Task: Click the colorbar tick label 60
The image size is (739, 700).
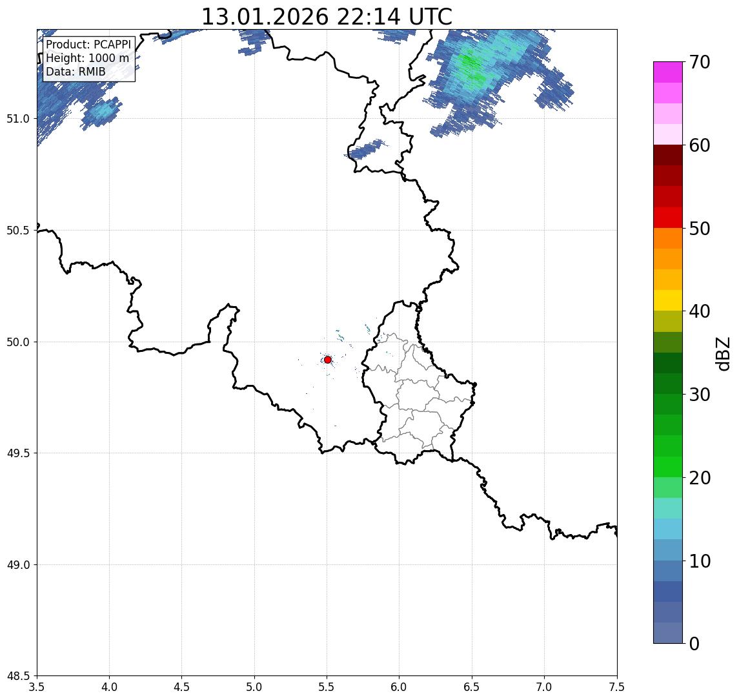Action: [700, 145]
